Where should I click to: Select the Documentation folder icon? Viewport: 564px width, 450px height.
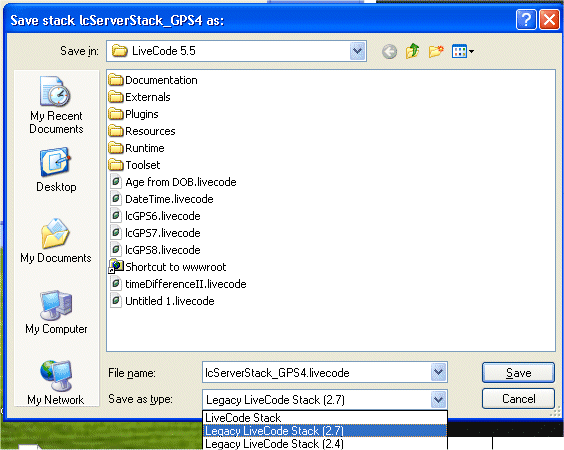coord(116,79)
